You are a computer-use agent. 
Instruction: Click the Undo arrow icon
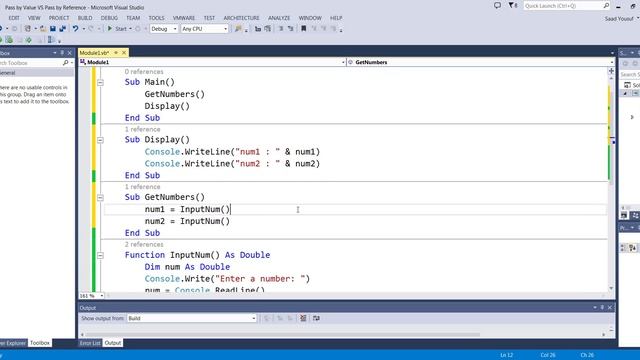coord(76,29)
